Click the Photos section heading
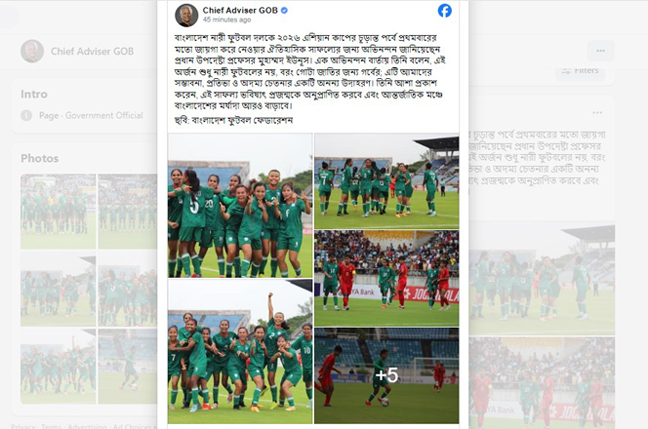This screenshot has width=648, height=429. tap(40, 158)
